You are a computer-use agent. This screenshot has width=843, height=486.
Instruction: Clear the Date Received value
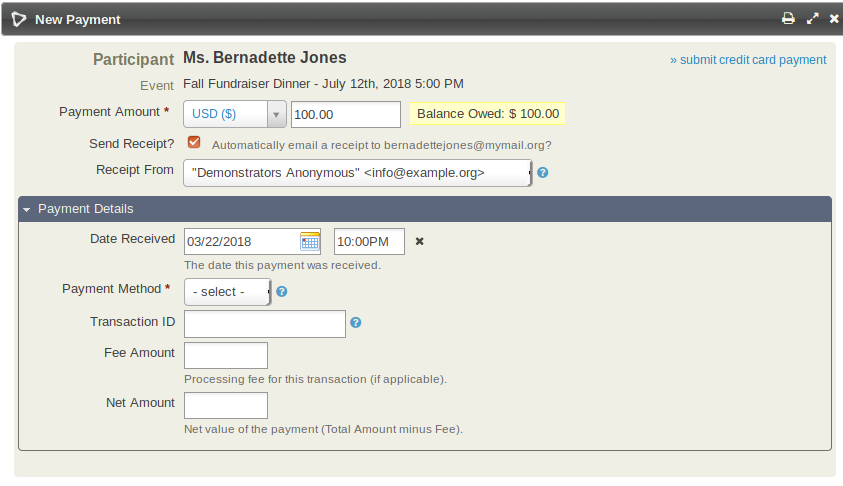[420, 241]
